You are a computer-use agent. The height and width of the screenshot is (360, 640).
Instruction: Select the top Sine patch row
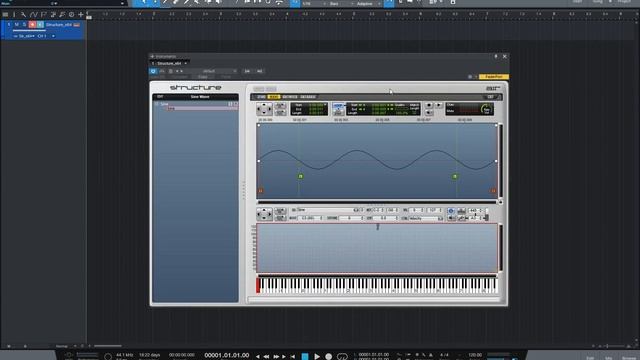pos(196,104)
